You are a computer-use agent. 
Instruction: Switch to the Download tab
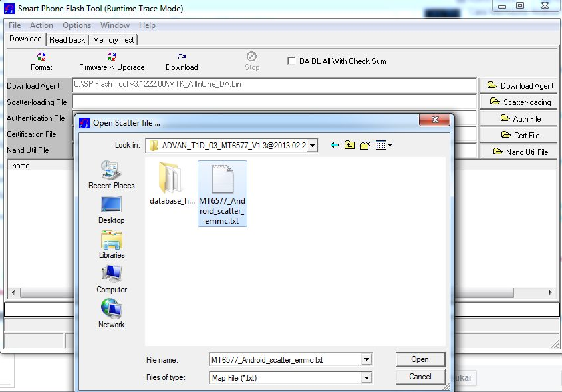tap(25, 39)
